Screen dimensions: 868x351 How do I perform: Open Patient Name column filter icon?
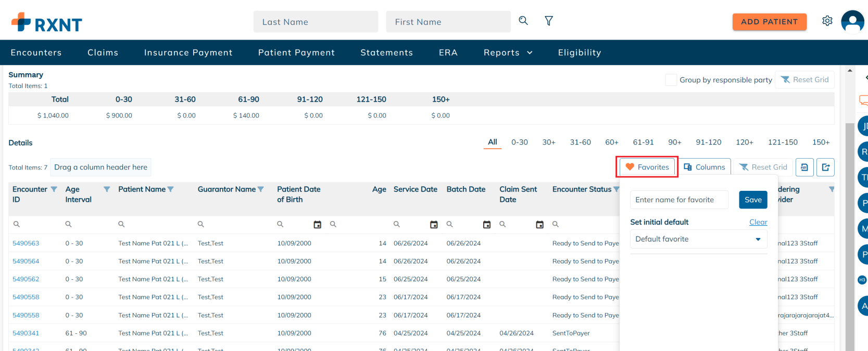pyautogui.click(x=171, y=189)
